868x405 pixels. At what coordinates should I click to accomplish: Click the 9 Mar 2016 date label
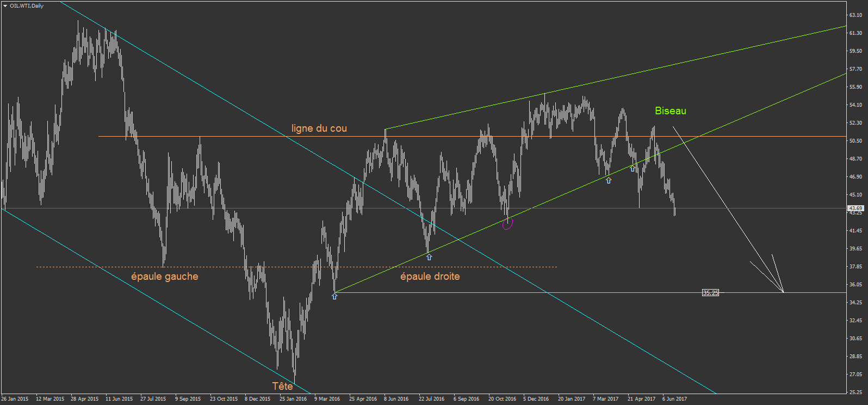[x=327, y=399]
